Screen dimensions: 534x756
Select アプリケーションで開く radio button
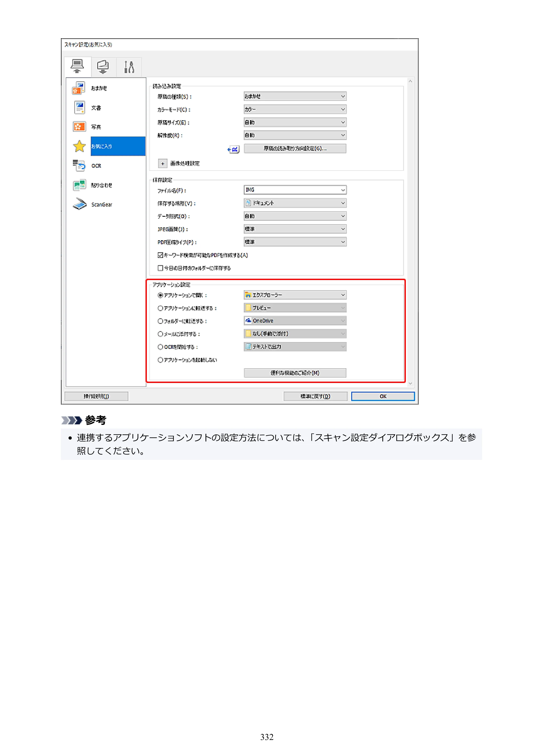(160, 295)
